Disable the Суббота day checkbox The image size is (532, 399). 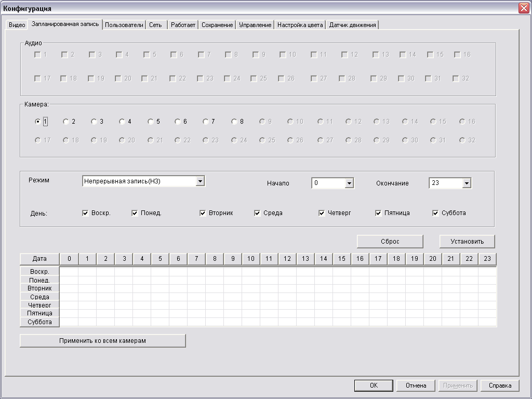435,213
